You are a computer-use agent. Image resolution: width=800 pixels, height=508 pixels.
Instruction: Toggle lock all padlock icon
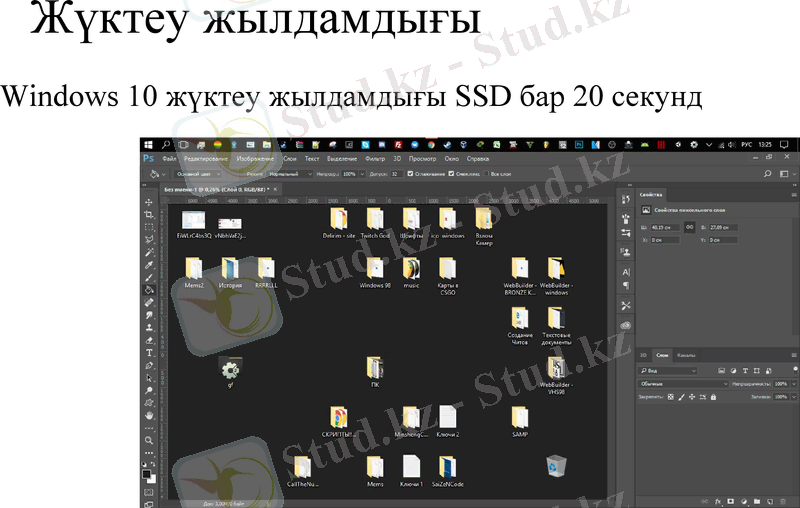point(713,397)
